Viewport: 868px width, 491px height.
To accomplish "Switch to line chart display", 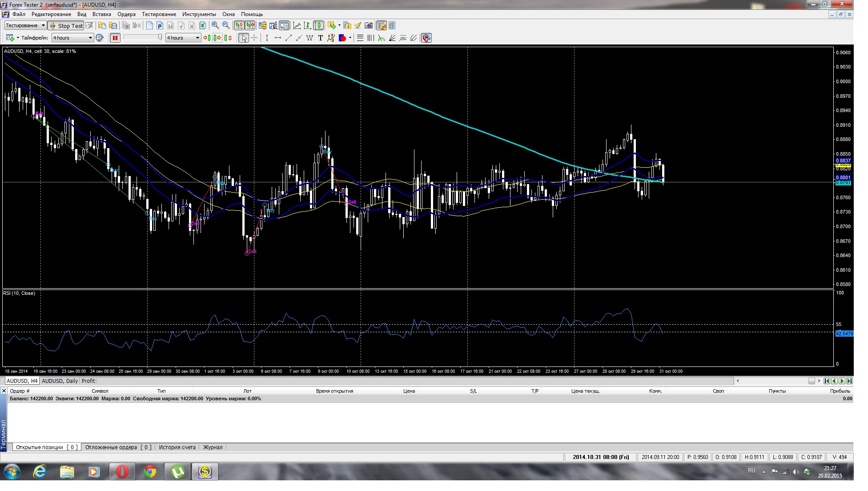I will tap(297, 25).
